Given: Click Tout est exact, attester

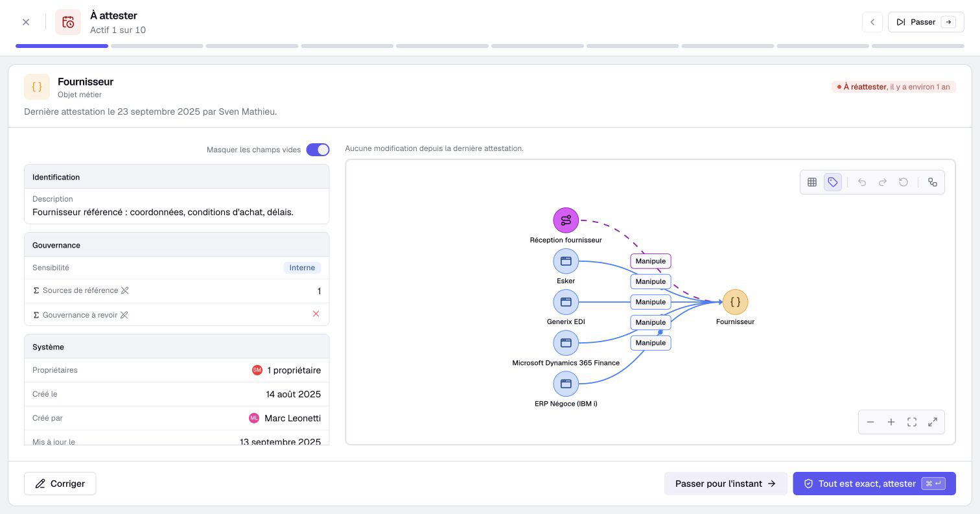Looking at the screenshot, I should tap(874, 484).
